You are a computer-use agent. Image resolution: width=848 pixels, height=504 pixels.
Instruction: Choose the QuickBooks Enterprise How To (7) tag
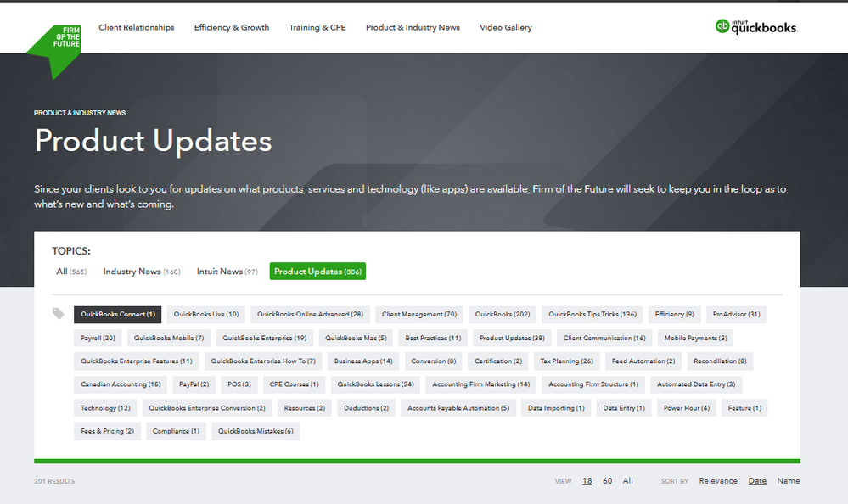point(263,361)
